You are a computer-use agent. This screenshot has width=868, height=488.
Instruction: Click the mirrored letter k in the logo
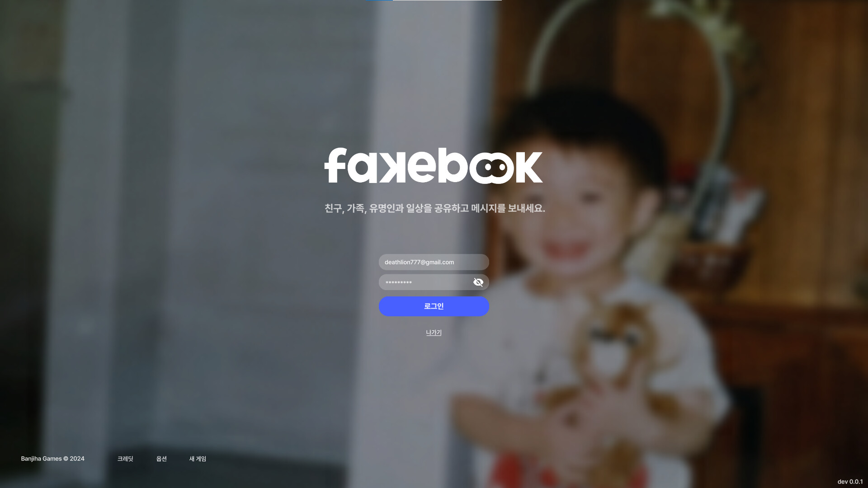(392, 168)
